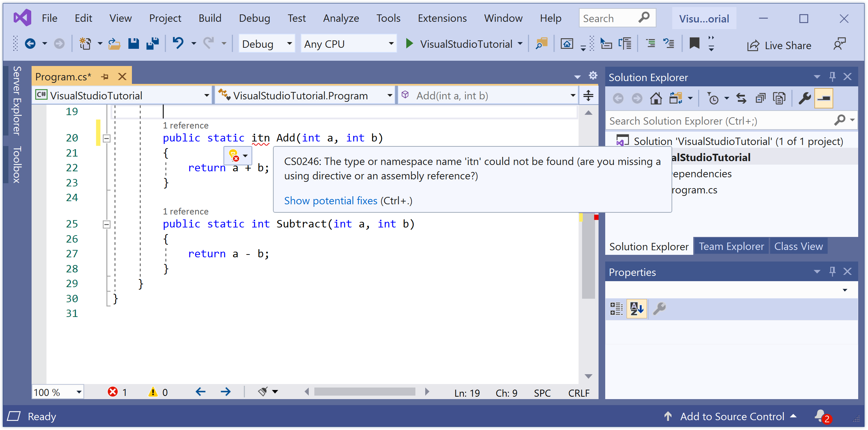Toggle Preview Selected Items button in Solution Explorer
This screenshot has width=868, height=430.
823,98
